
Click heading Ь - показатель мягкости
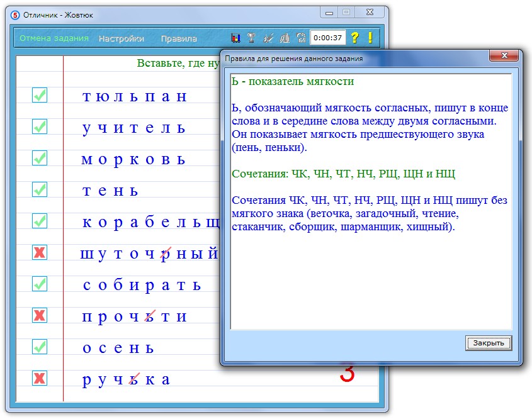click(293, 81)
